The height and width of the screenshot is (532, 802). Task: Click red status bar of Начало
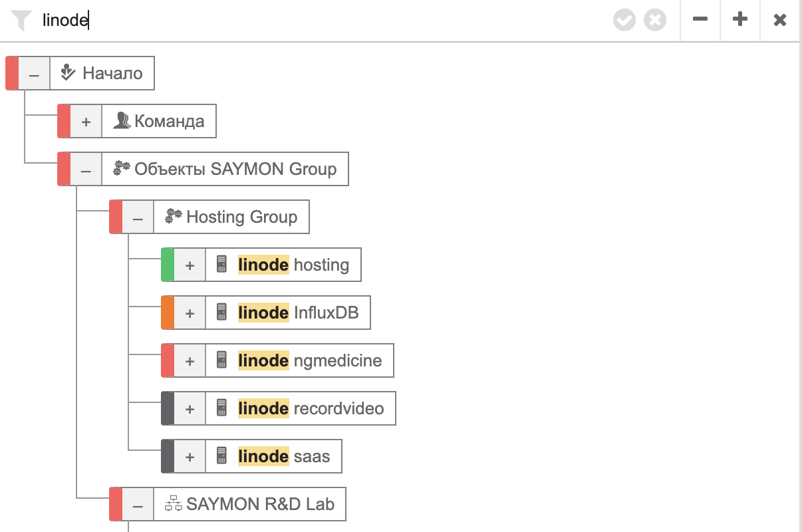pos(12,73)
